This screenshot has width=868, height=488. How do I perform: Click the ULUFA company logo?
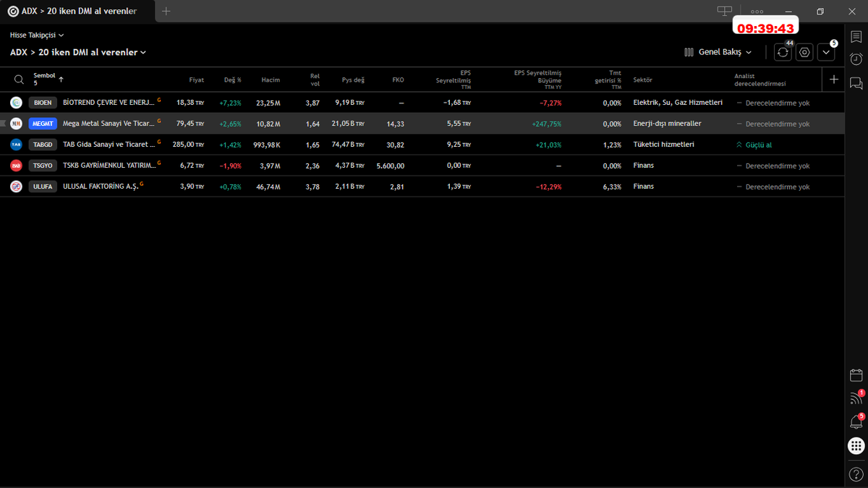(x=16, y=187)
